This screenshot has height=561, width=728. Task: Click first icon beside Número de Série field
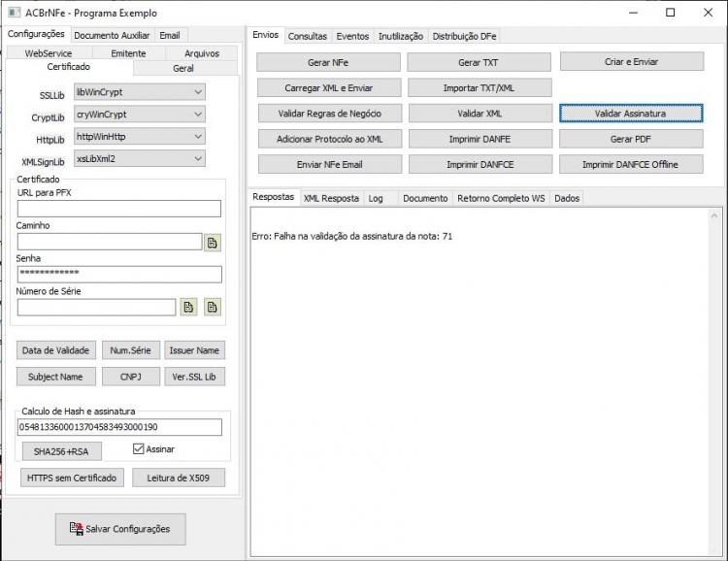pyautogui.click(x=188, y=307)
